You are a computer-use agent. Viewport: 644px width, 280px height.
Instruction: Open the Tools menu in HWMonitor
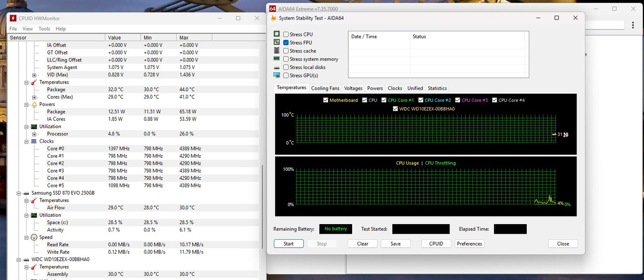click(44, 29)
